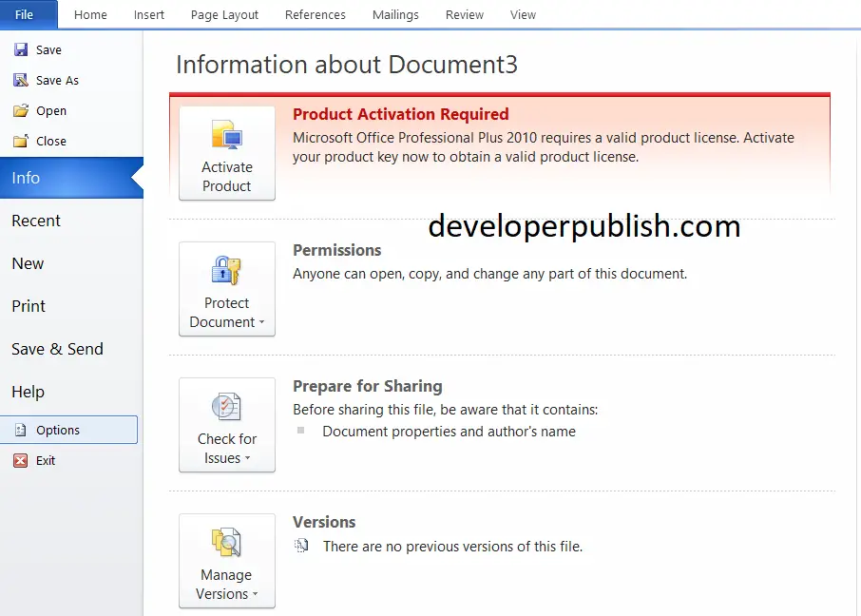
Task: Click the Manage Versions magnifier icon
Action: [227, 543]
